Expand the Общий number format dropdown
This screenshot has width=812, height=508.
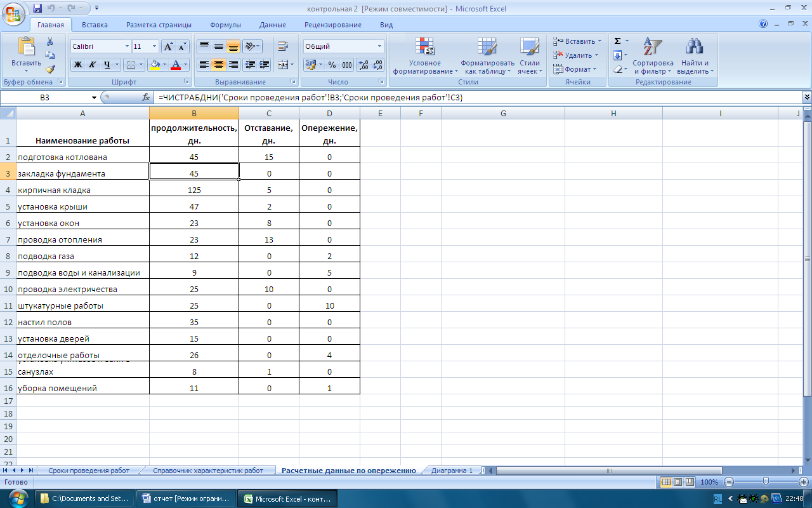pos(380,46)
